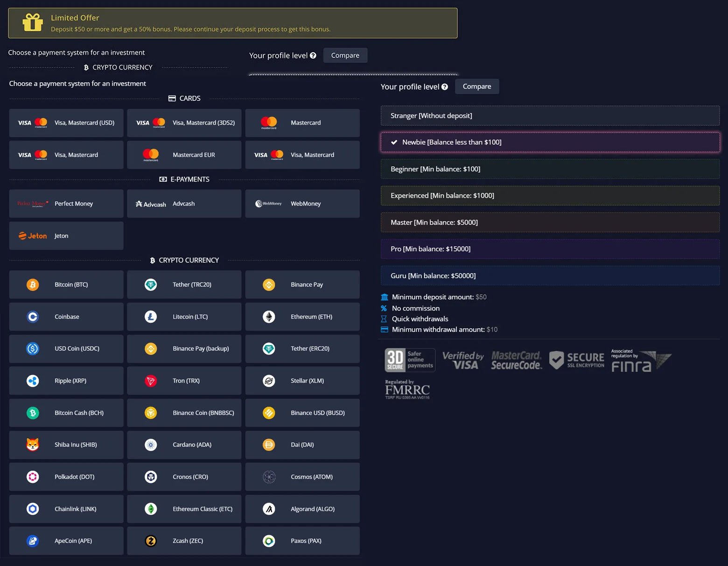Select the Shiba Inu (SHIB) dog icon
728x566 pixels.
click(33, 445)
